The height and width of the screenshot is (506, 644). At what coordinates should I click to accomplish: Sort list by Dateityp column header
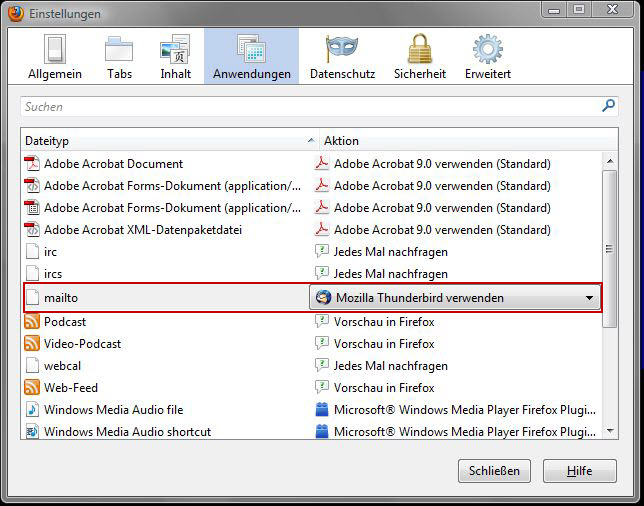tap(165, 141)
